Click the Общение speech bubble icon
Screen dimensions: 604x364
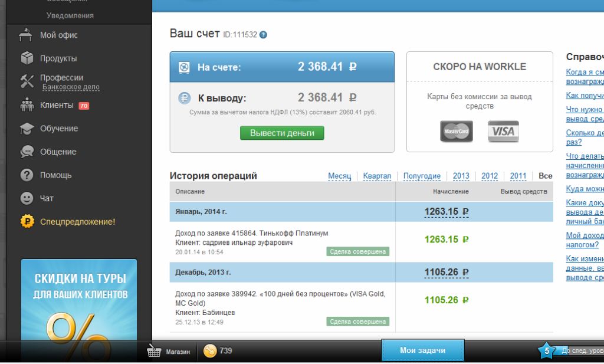coord(27,152)
